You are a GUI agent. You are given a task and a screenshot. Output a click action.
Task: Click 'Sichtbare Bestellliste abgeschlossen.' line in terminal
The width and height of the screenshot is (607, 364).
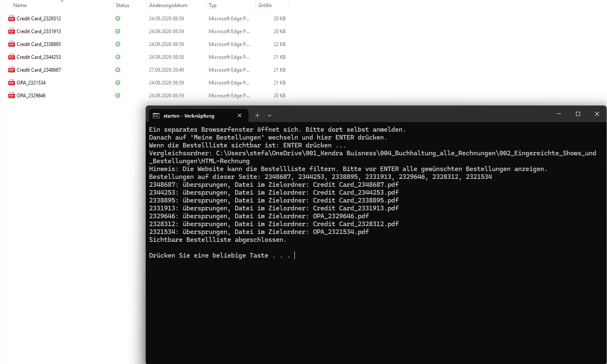[x=218, y=240]
